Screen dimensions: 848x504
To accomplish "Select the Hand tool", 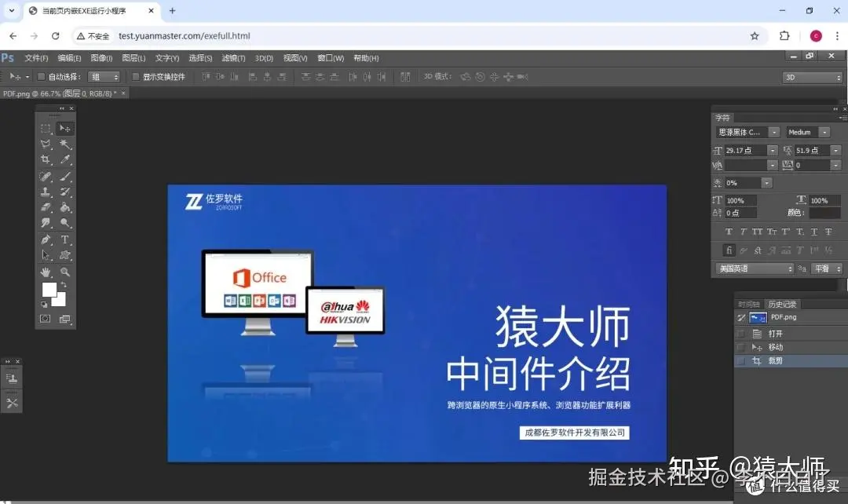I will [46, 272].
